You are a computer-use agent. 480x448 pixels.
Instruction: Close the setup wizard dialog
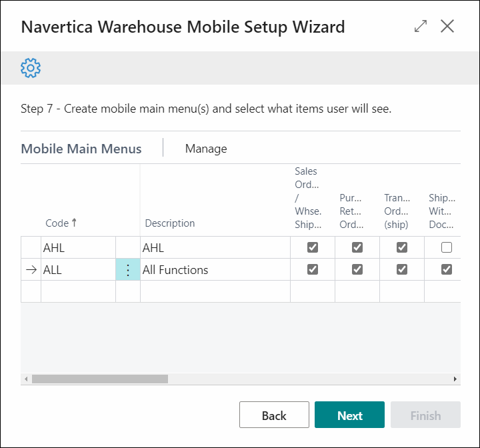pos(447,26)
